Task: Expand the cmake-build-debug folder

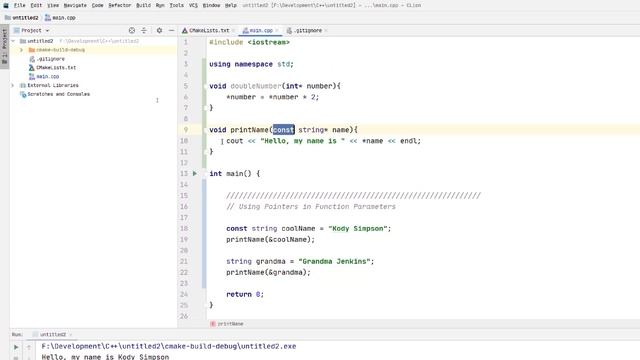Action: pyautogui.click(x=22, y=50)
